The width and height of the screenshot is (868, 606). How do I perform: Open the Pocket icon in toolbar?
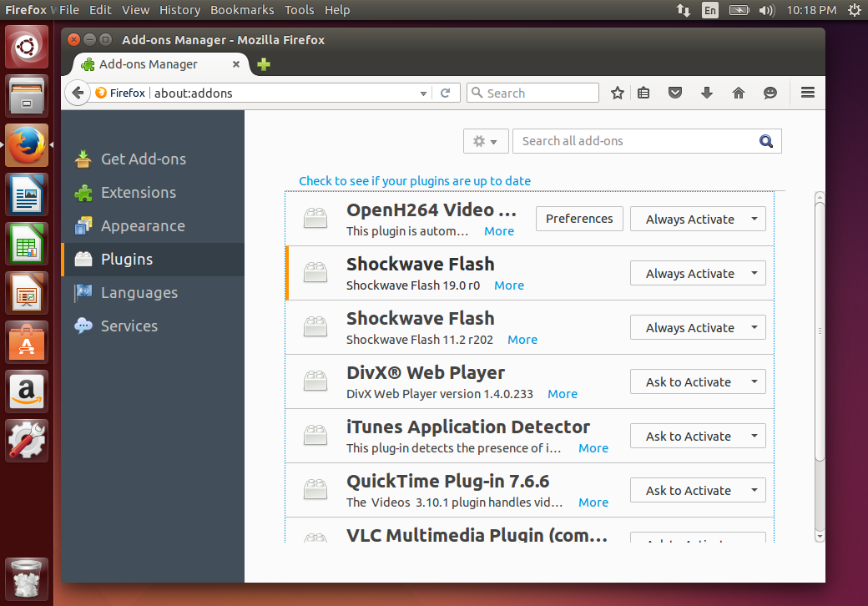pyautogui.click(x=675, y=93)
